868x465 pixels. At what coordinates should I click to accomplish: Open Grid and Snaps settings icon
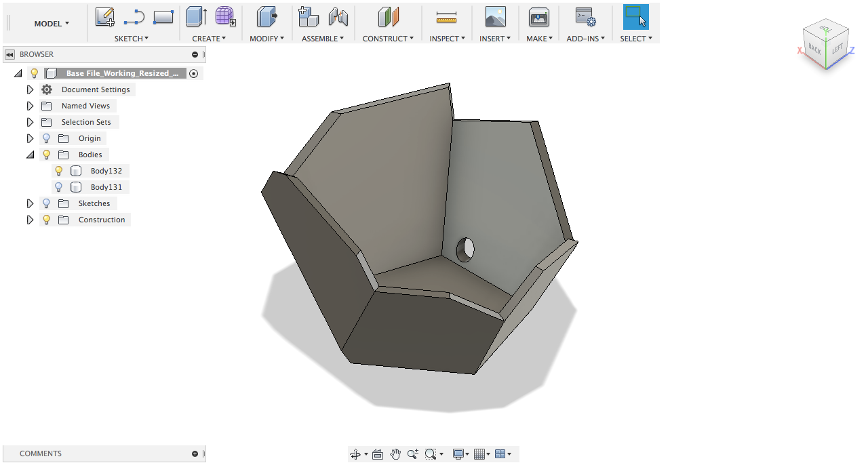(x=479, y=454)
